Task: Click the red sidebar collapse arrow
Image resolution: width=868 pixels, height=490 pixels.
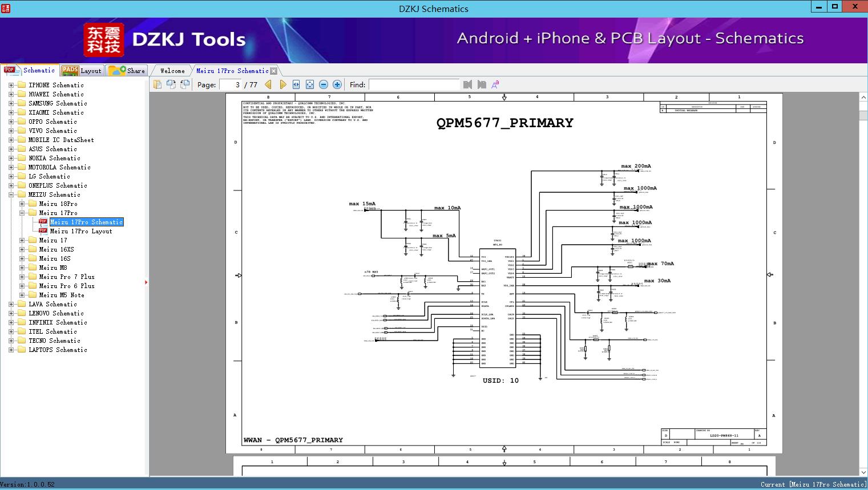Action: click(147, 282)
